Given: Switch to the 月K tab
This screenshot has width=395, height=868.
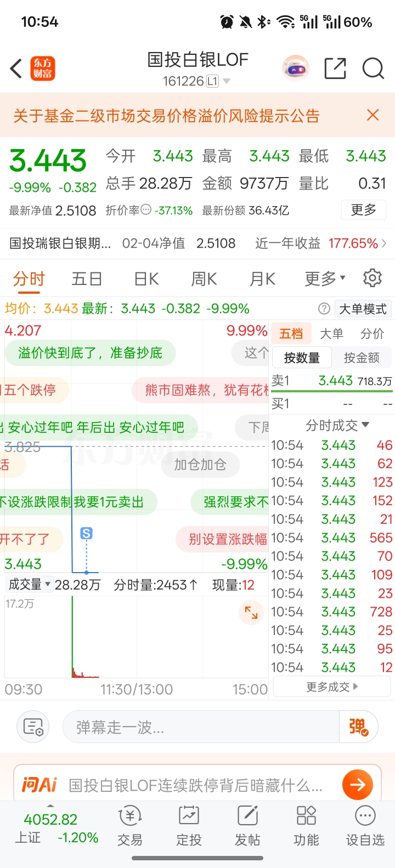Looking at the screenshot, I should click(263, 278).
